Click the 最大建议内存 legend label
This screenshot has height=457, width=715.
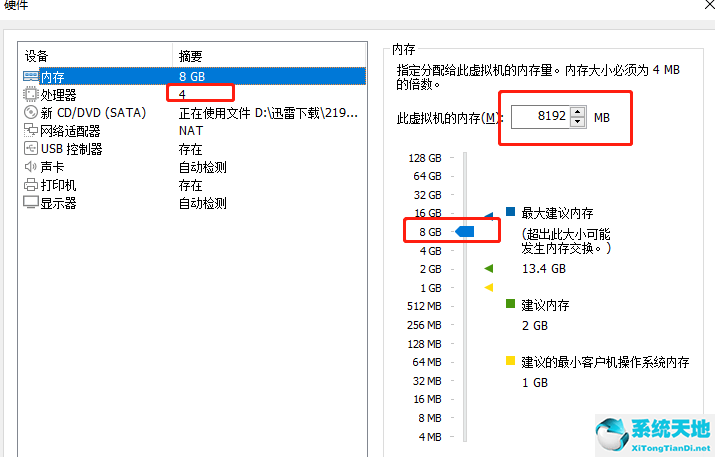(557, 213)
